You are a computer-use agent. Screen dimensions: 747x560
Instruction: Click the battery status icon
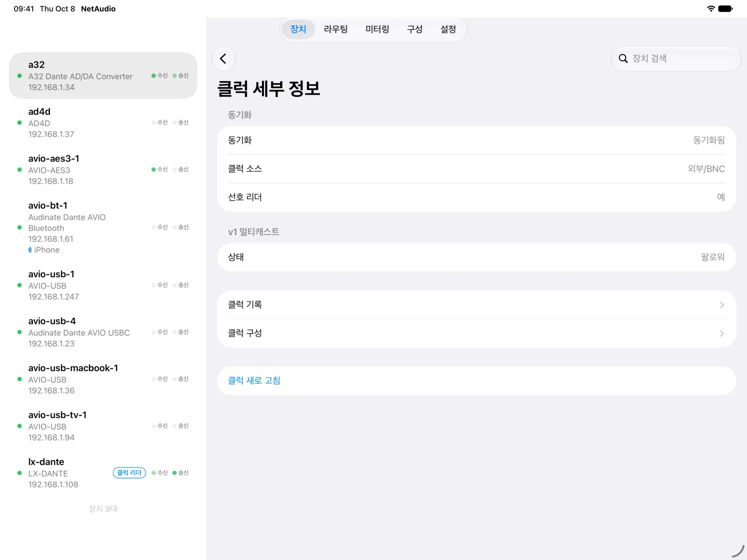click(x=726, y=8)
